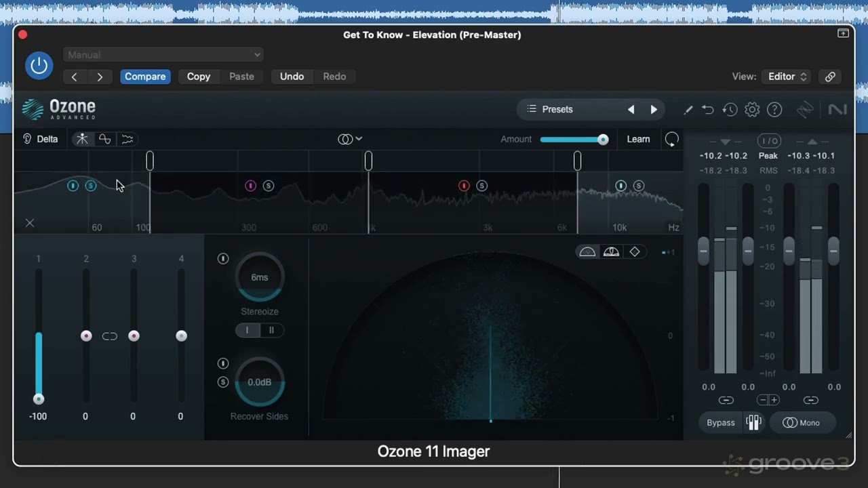This screenshot has width=868, height=488.
Task: Click the crossover handle near 6k
Action: tap(577, 161)
